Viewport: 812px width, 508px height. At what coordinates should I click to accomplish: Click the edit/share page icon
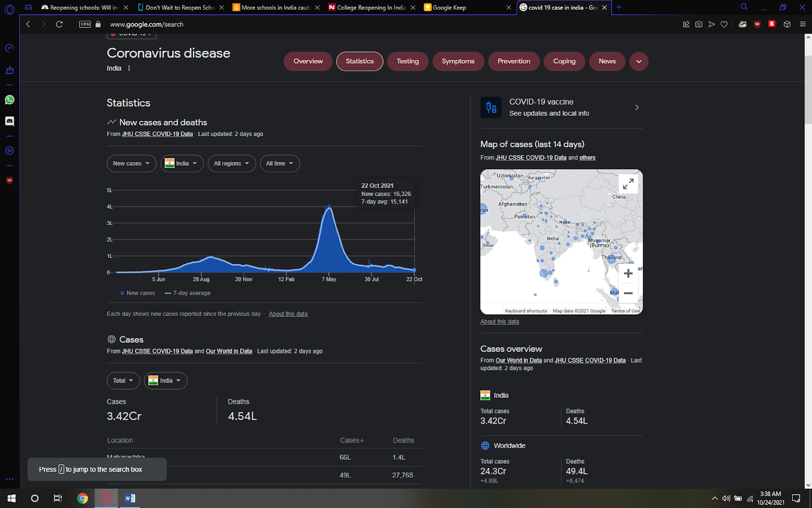pos(686,24)
